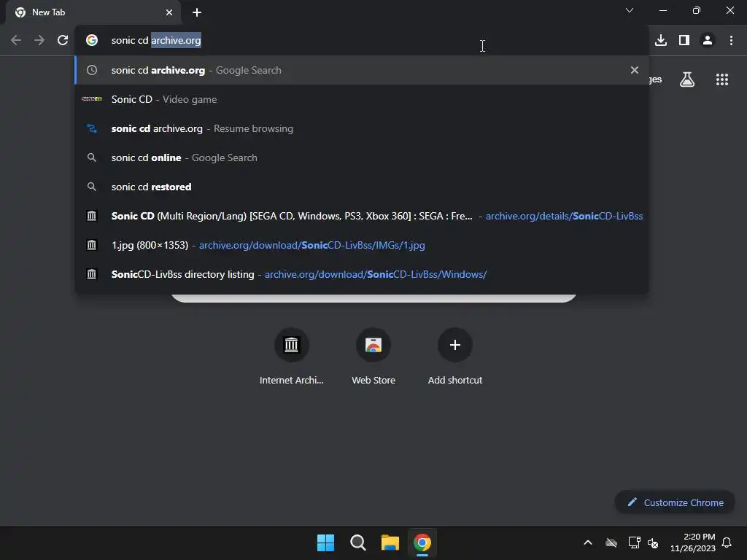Viewport: 747px width, 560px height.
Task: Click the magnifier icon beside 'sonic cd online'
Action: tap(92, 157)
